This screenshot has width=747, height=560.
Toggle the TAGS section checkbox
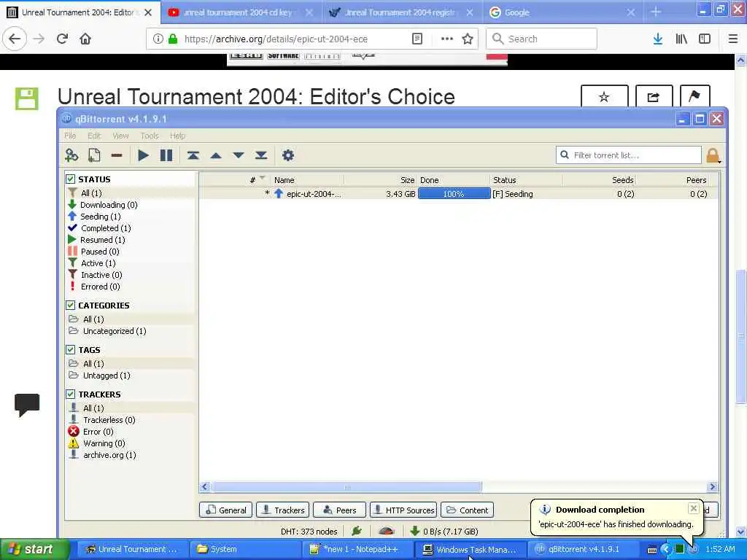(x=71, y=349)
